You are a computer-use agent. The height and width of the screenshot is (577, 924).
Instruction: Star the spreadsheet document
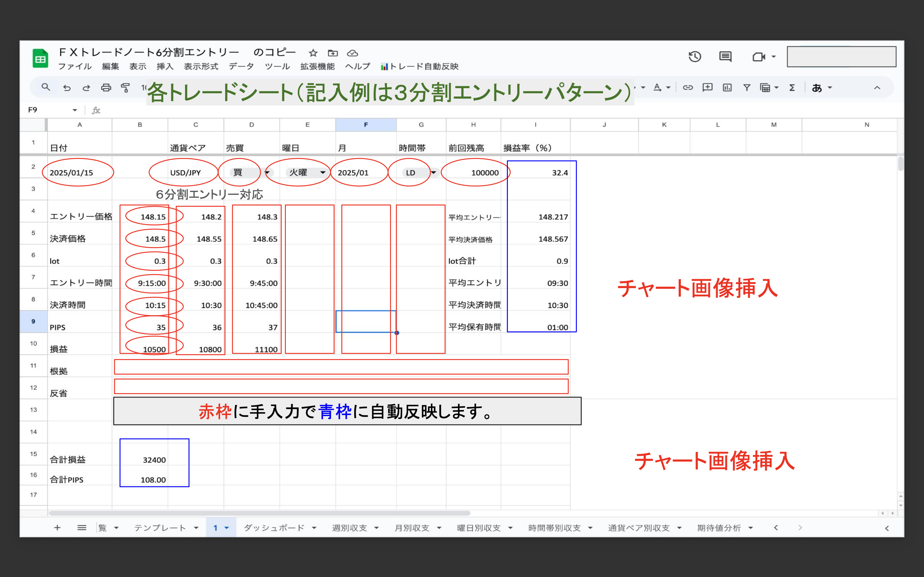tap(313, 53)
